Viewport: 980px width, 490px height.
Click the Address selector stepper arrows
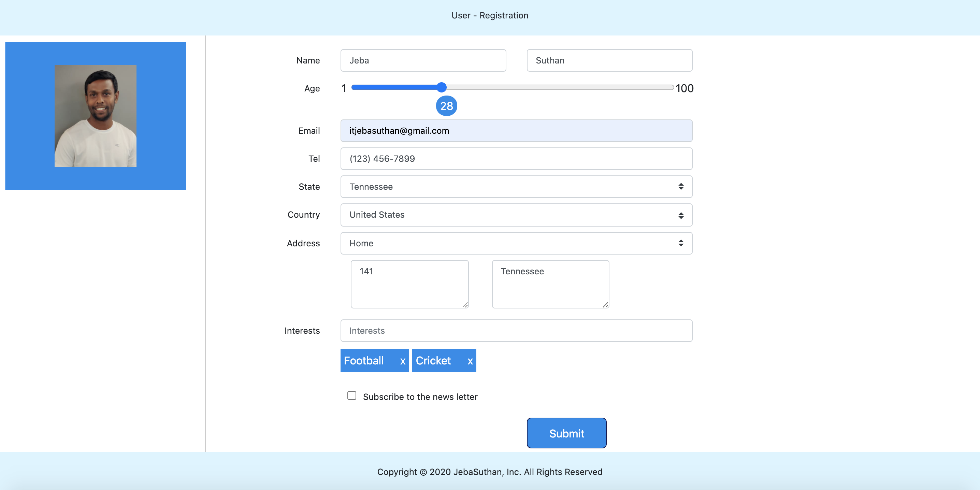(681, 243)
